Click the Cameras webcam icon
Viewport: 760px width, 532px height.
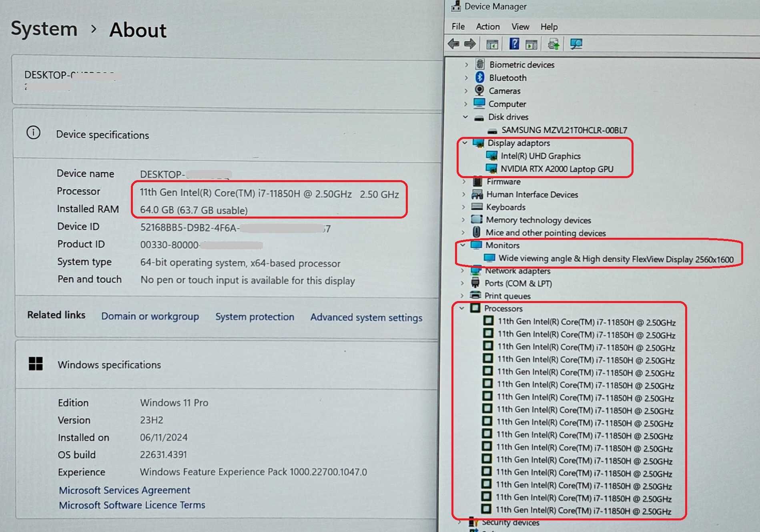479,90
